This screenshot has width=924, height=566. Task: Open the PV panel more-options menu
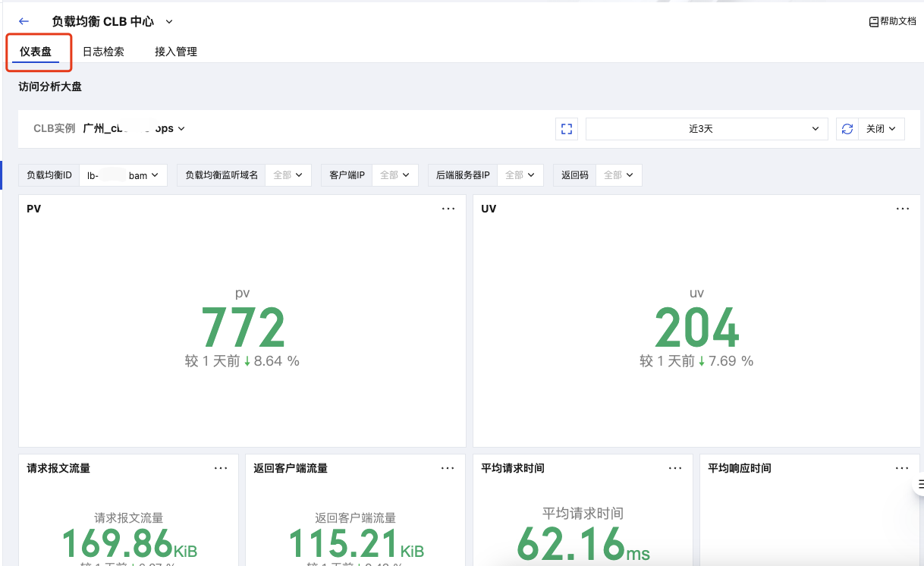pyautogui.click(x=448, y=209)
